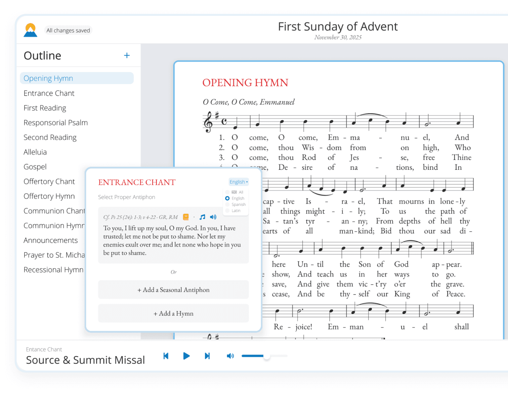Open First Reading outline item
Screen dimensions: 508x420
pyautogui.click(x=45, y=108)
